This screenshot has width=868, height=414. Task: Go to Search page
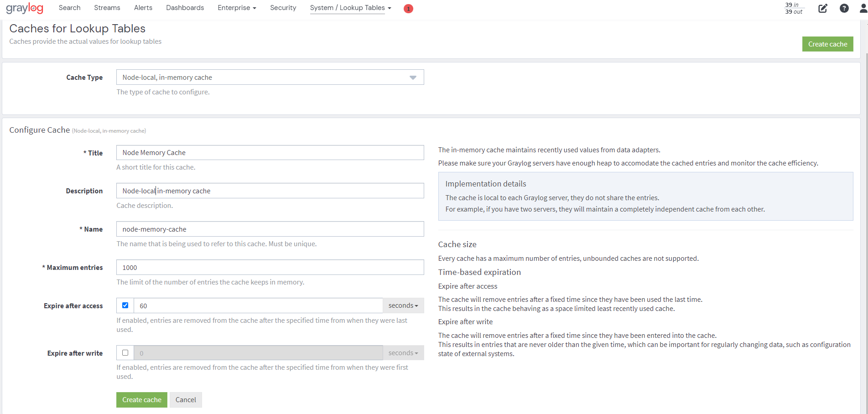pyautogui.click(x=69, y=8)
